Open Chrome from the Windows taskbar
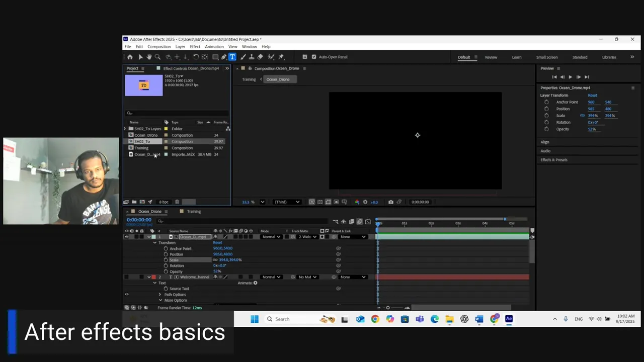This screenshot has height=362, width=644. (375, 319)
